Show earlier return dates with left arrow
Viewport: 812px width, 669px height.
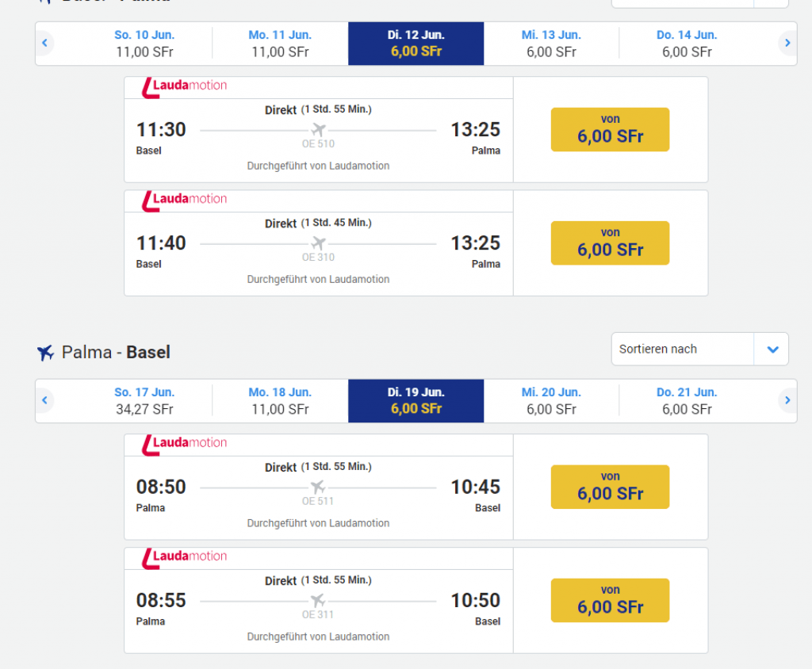pyautogui.click(x=45, y=400)
